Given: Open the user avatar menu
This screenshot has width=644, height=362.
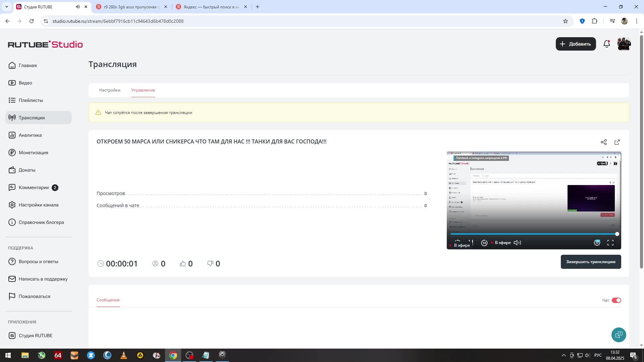Looking at the screenshot, I should coord(624,44).
